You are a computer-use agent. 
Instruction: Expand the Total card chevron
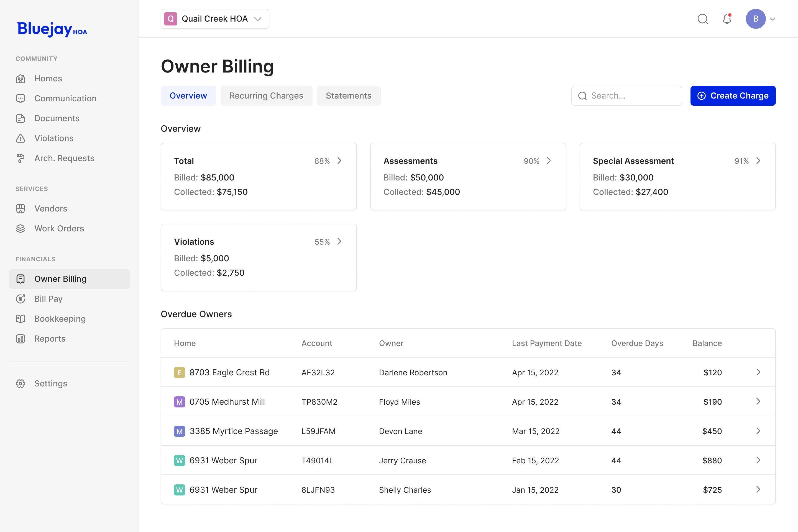coord(339,161)
